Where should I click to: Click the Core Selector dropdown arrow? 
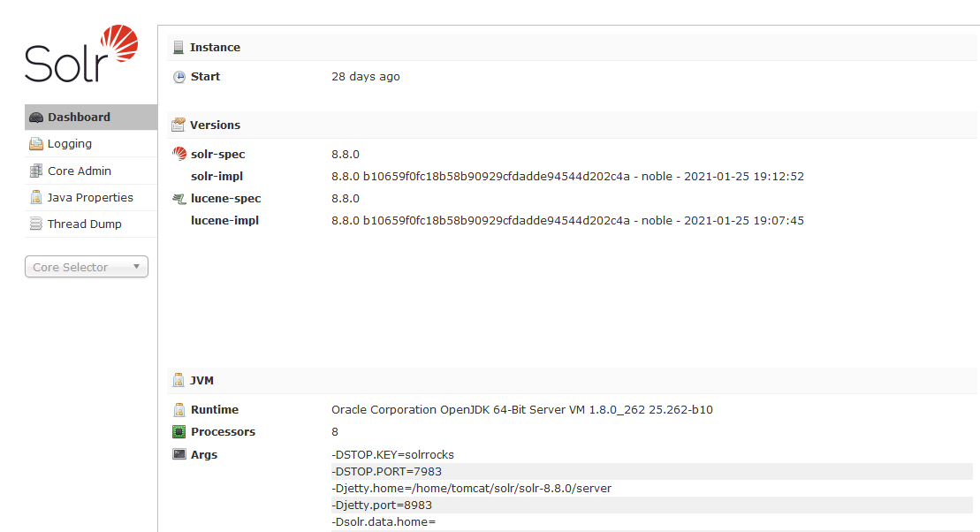click(x=136, y=266)
